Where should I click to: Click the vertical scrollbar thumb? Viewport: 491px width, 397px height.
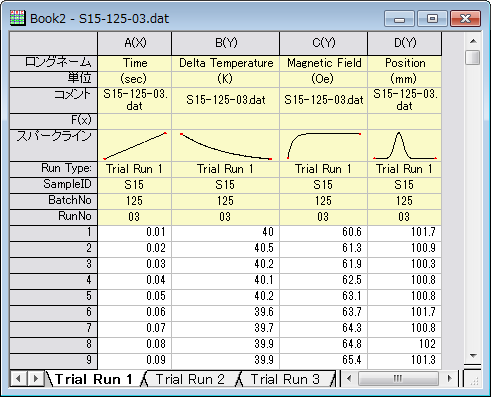click(x=473, y=58)
